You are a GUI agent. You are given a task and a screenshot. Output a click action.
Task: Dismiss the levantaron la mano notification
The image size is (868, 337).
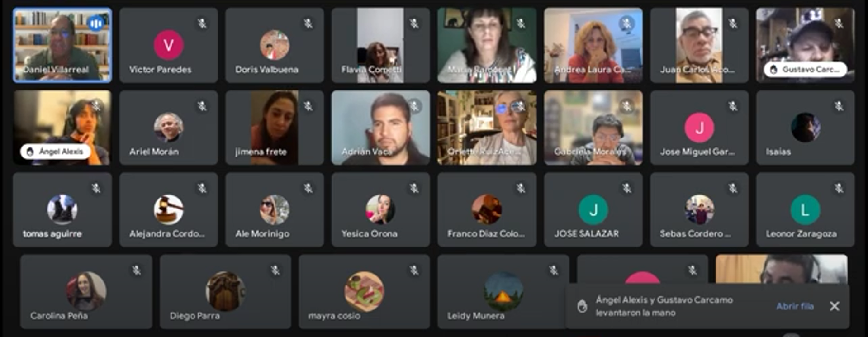(835, 306)
